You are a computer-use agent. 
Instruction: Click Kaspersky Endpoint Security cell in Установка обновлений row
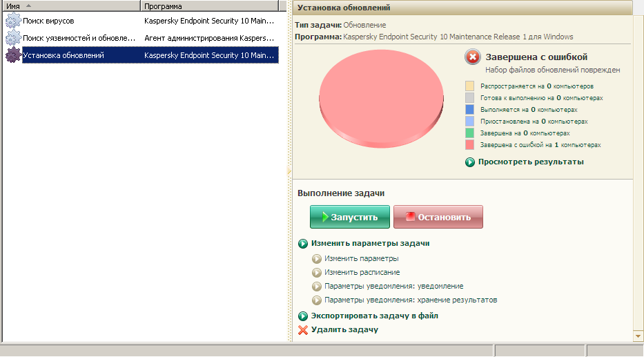tap(209, 55)
